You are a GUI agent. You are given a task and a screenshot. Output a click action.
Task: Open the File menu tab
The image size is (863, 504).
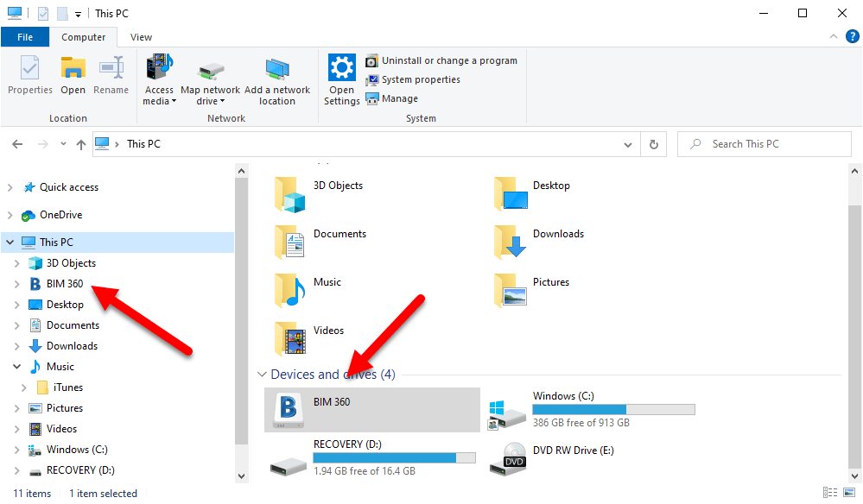point(25,37)
